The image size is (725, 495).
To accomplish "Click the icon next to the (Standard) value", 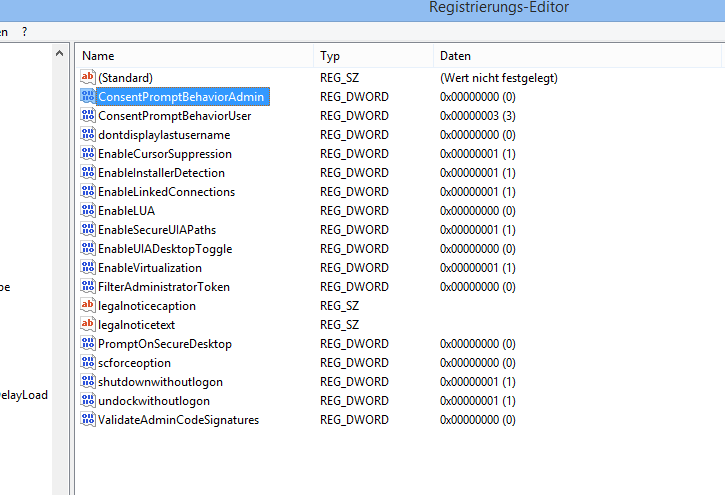I will pyautogui.click(x=87, y=77).
